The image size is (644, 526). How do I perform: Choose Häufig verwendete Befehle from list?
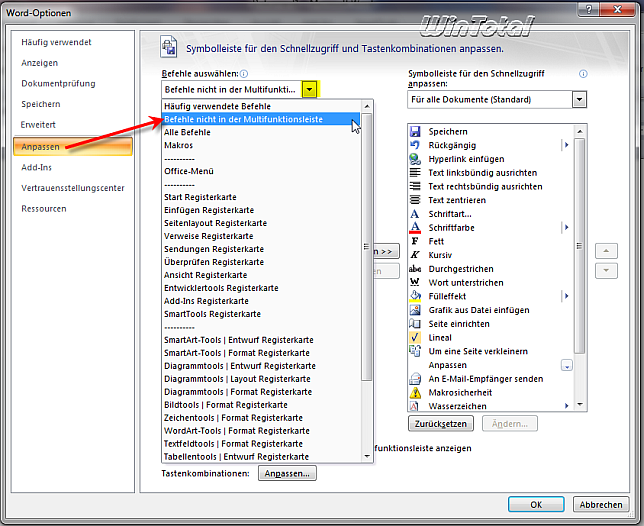coord(261,106)
